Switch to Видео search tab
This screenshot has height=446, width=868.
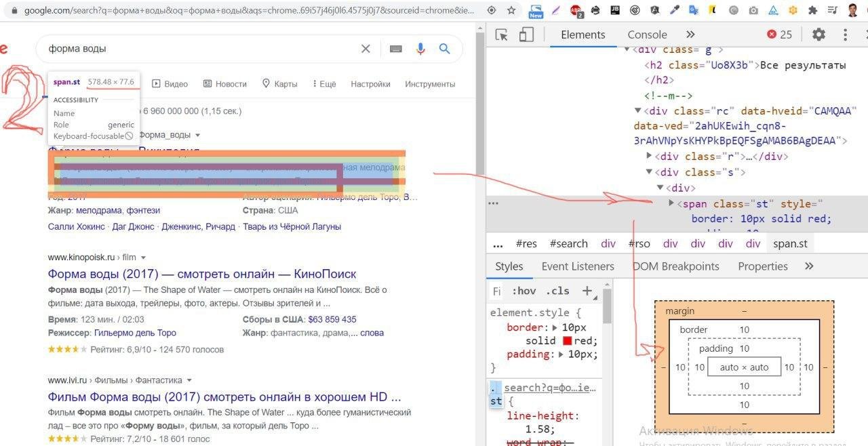[x=170, y=84]
